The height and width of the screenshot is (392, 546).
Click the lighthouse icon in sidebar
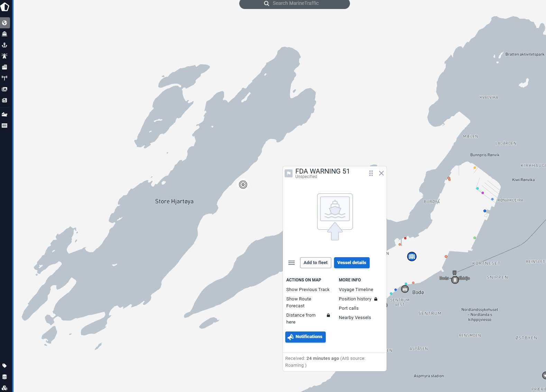(x=4, y=56)
